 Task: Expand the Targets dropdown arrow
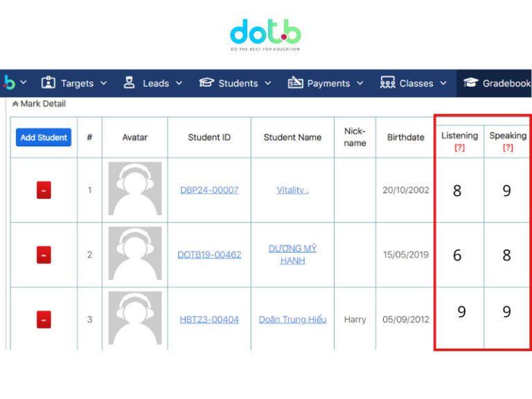[x=104, y=83]
